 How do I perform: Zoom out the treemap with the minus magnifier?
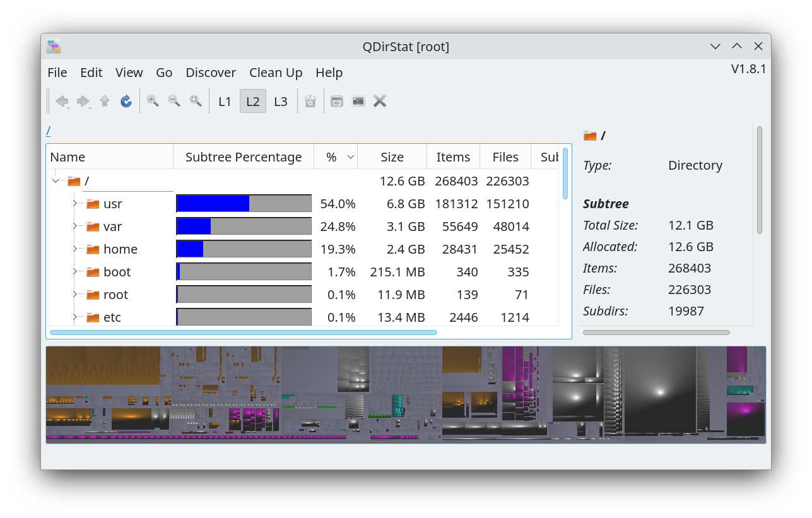coord(174,101)
